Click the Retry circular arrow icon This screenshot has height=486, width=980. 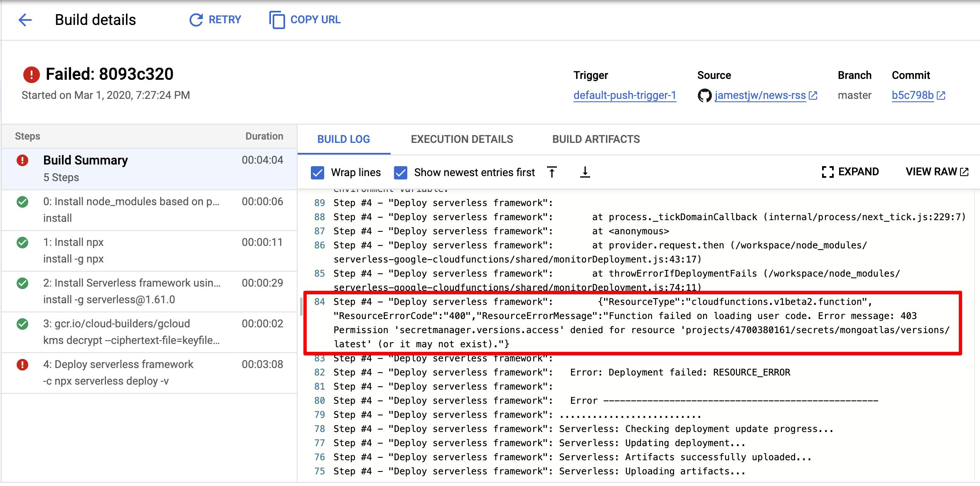pos(196,20)
